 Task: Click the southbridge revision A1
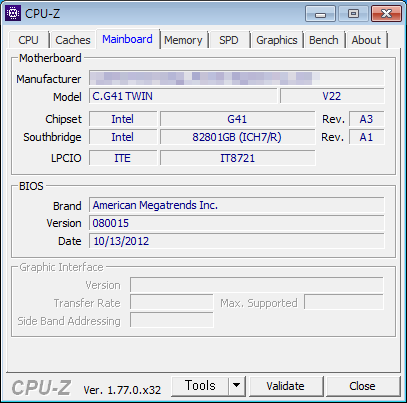click(366, 137)
